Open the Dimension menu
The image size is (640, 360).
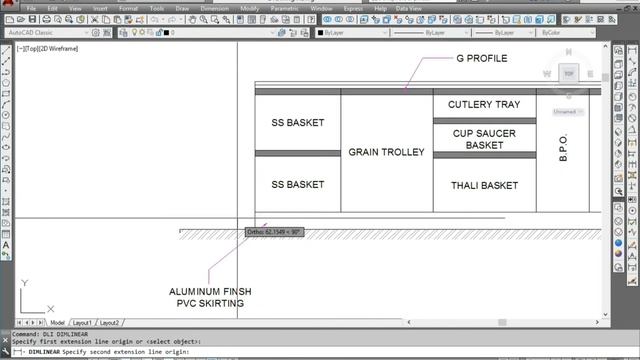tap(215, 9)
